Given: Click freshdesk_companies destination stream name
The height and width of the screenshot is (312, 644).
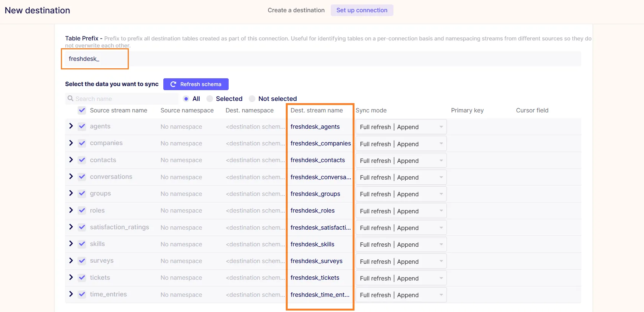Looking at the screenshot, I should [321, 143].
